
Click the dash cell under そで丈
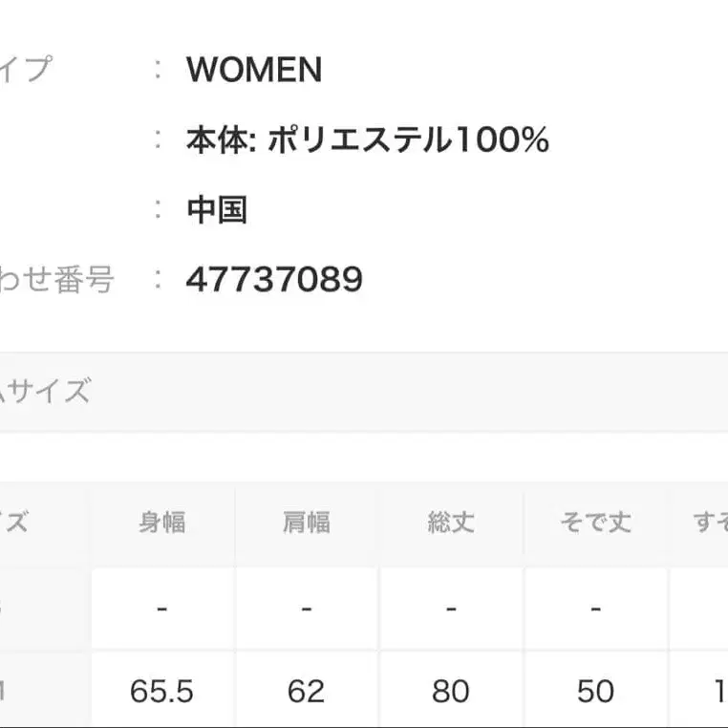595,608
